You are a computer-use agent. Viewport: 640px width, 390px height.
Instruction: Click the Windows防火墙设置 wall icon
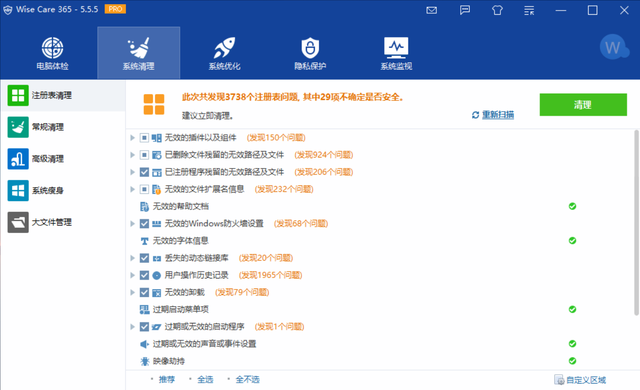(x=157, y=224)
